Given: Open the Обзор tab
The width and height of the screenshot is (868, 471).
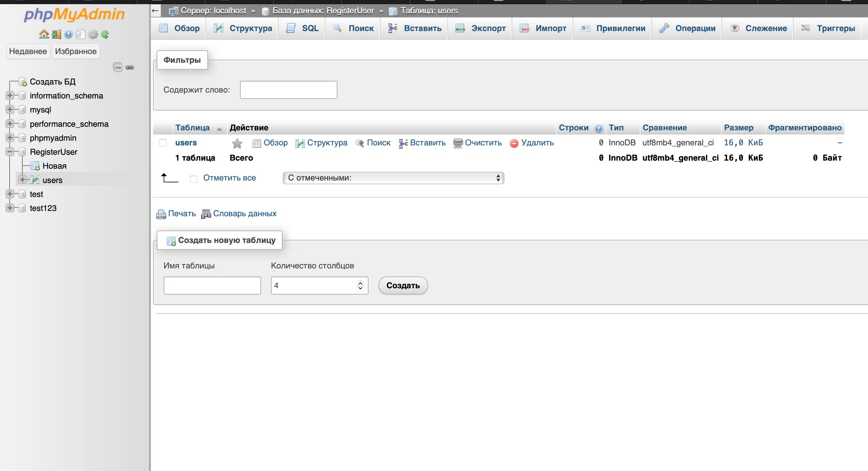Looking at the screenshot, I should pos(179,28).
